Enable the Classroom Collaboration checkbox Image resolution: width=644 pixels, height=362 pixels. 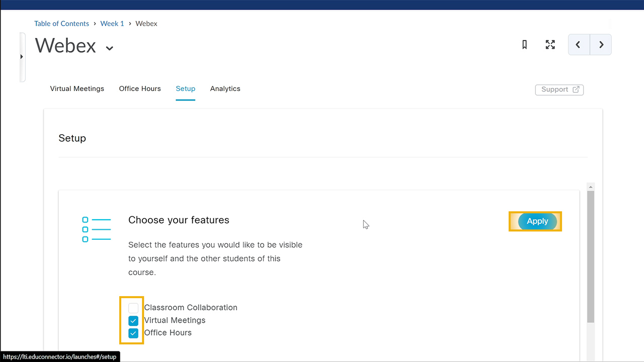coord(133,308)
